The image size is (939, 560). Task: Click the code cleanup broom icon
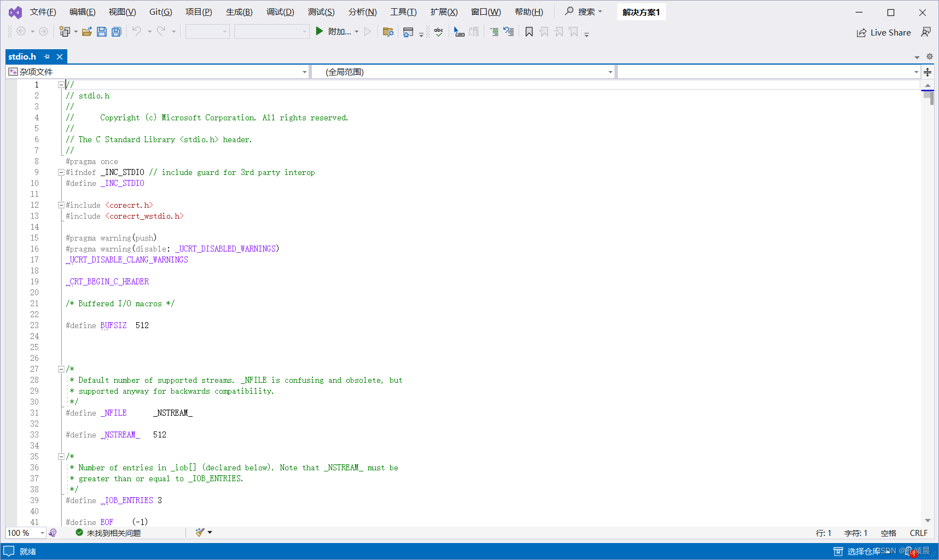pyautogui.click(x=200, y=532)
